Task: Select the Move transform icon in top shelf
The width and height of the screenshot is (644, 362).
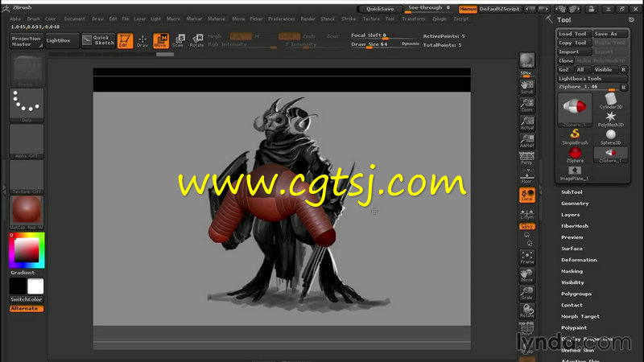Action: (x=160, y=41)
